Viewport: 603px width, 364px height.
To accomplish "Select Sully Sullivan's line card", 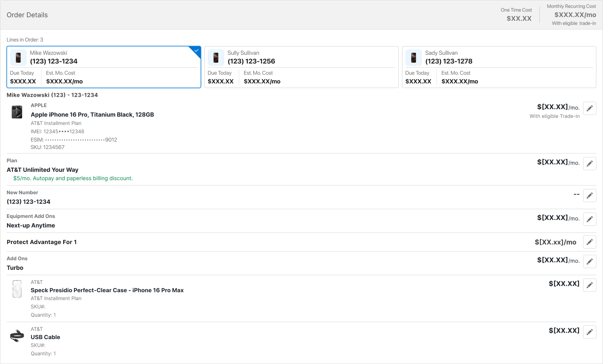I will [301, 67].
